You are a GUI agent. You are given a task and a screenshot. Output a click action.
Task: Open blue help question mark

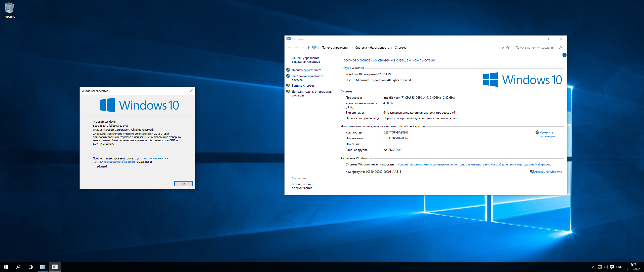[x=565, y=55]
